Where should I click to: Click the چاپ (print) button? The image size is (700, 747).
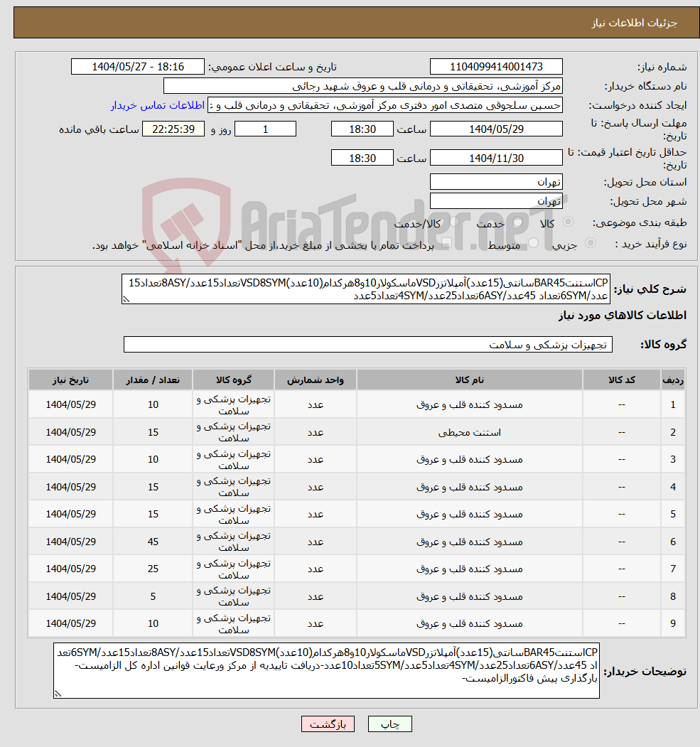click(389, 724)
